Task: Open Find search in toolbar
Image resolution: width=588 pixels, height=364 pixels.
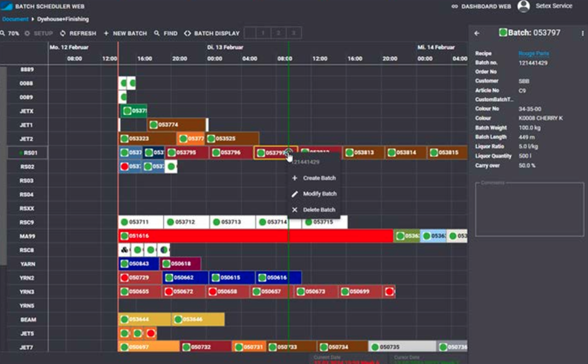Action: [x=166, y=34]
